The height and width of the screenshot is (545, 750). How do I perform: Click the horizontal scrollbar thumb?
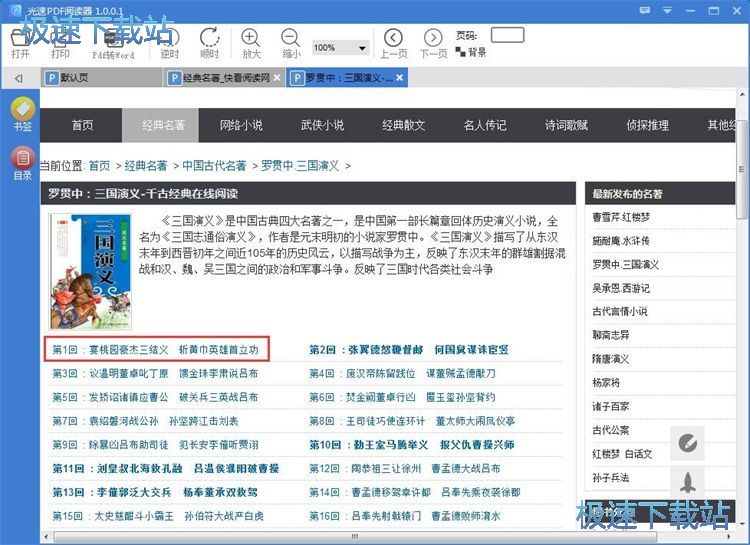click(354, 536)
